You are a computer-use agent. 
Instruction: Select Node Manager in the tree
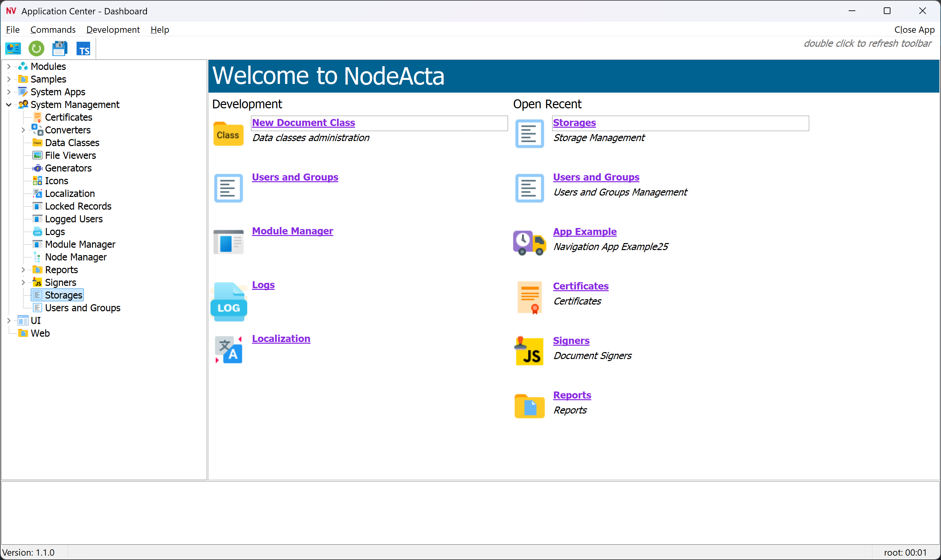pyautogui.click(x=76, y=257)
